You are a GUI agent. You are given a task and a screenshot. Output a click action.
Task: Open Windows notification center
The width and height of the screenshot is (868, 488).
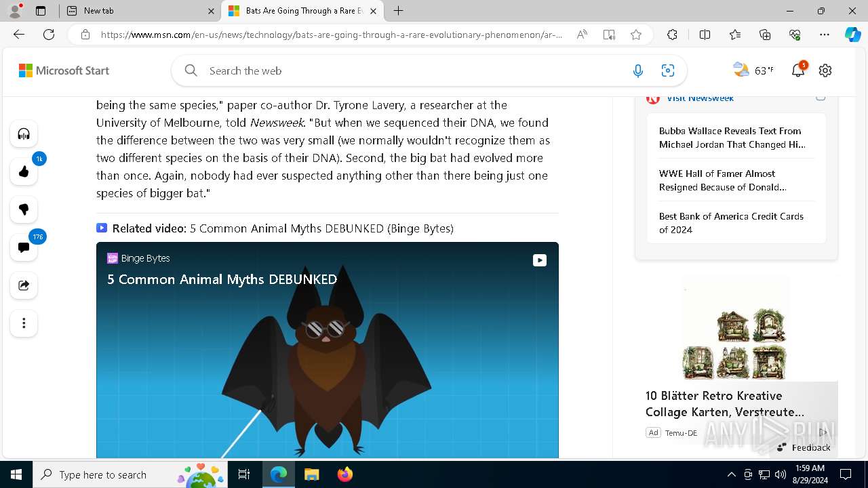click(x=846, y=474)
